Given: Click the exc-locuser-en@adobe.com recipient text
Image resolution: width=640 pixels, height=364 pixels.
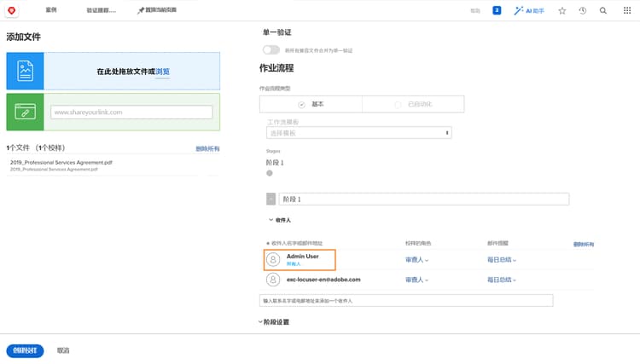Looking at the screenshot, I should (323, 280).
